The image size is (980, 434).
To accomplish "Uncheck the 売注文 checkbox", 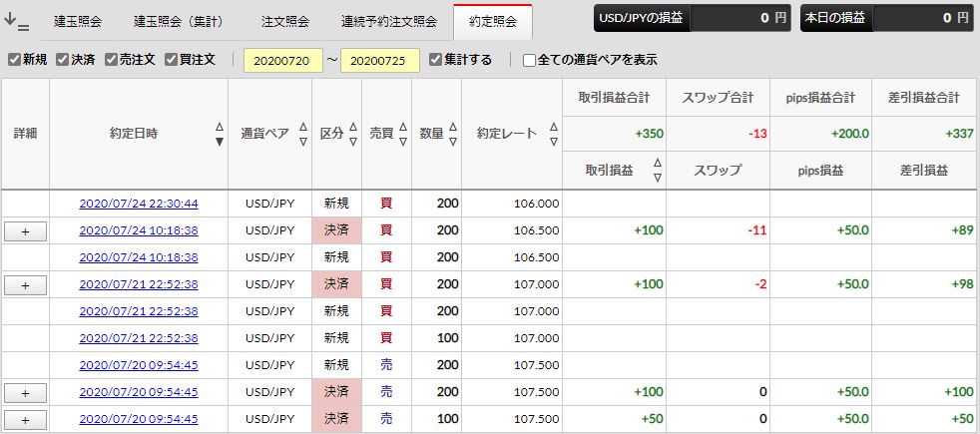I will [x=111, y=60].
